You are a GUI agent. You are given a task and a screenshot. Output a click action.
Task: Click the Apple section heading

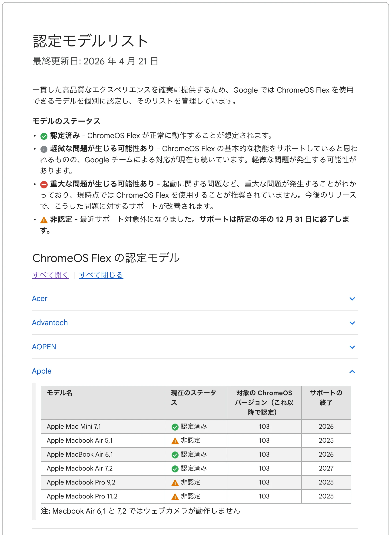[42, 371]
